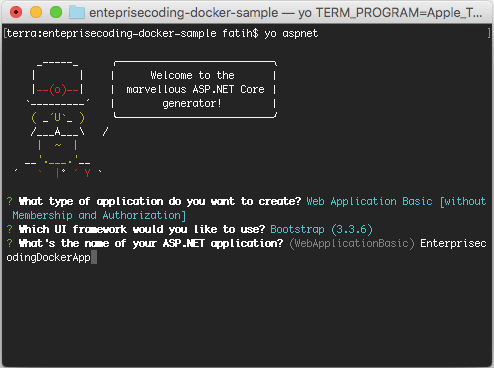Screen dimensions: 494x368
Task: Click the answer 'Web Application Basic'
Action: [x=369, y=201]
